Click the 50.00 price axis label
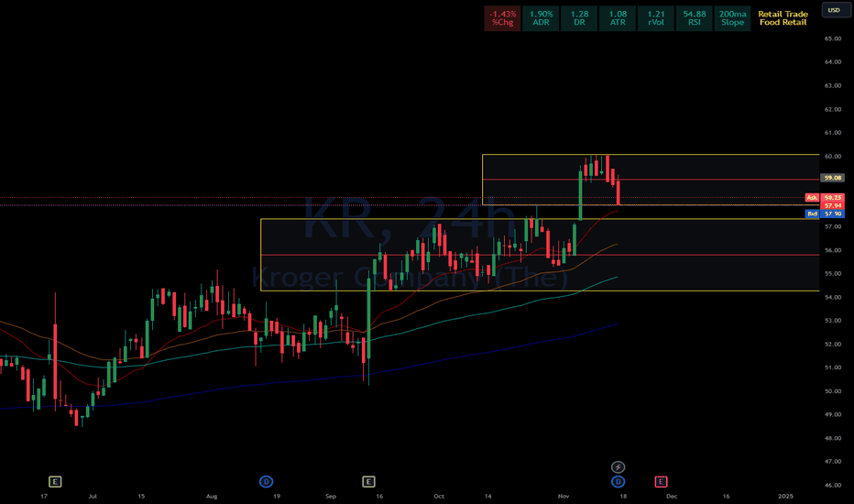 [x=833, y=391]
